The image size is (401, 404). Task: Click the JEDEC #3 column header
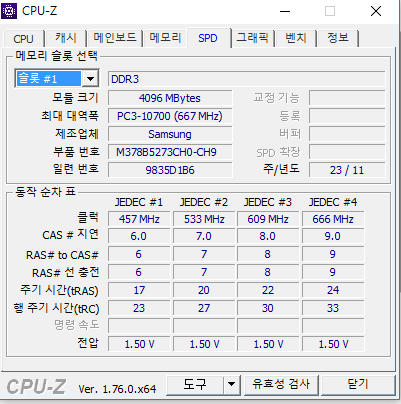click(268, 202)
